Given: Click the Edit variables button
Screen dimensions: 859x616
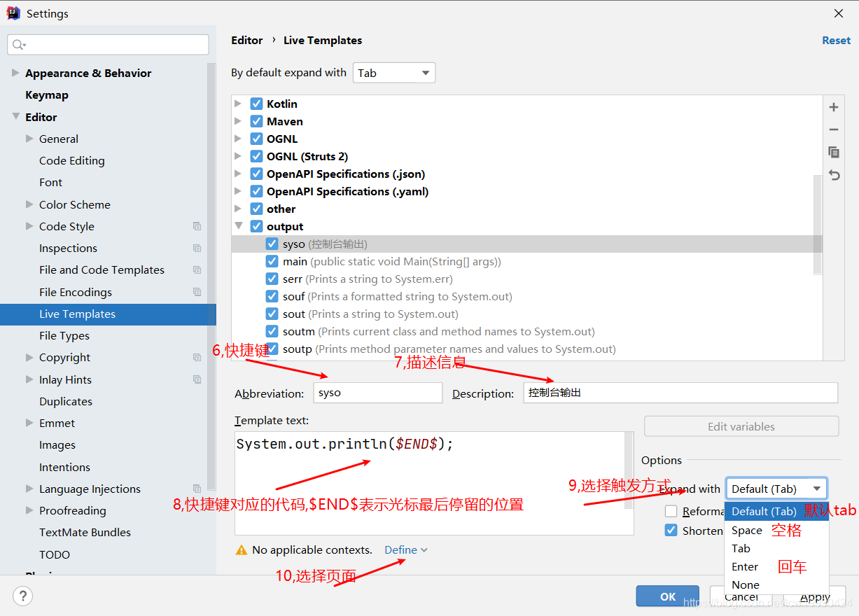Looking at the screenshot, I should tap(741, 426).
